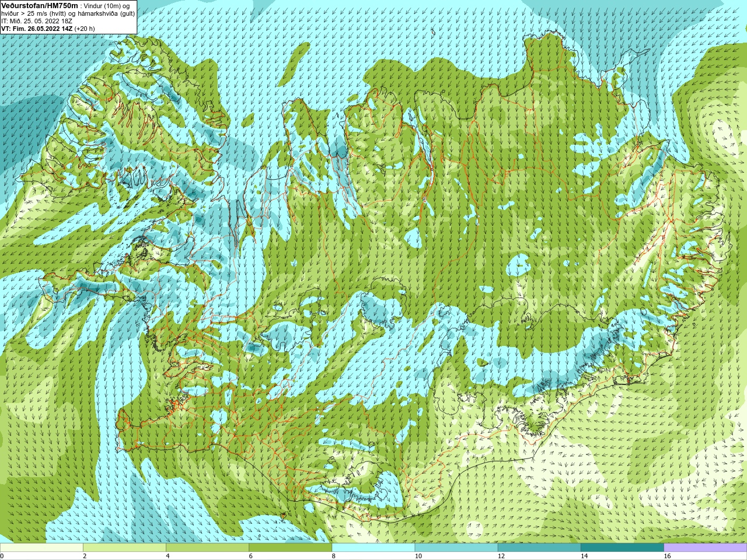This screenshot has height=560, width=747.
Task: Click the olive green 6–8 legend swatch
Action: click(290, 548)
